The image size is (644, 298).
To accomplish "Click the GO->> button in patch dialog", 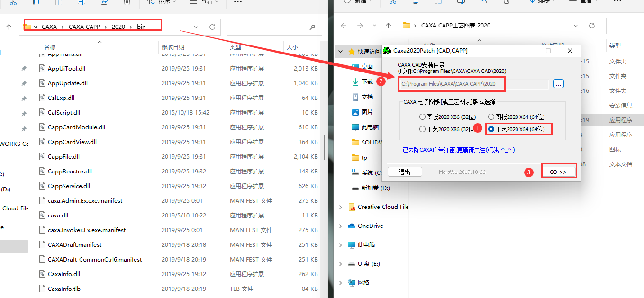I will pos(558,172).
